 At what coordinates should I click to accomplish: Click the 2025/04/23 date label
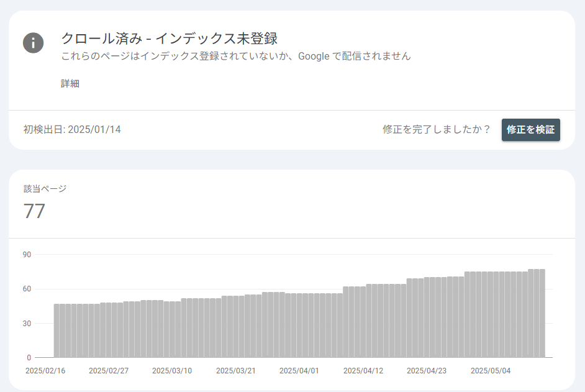427,371
